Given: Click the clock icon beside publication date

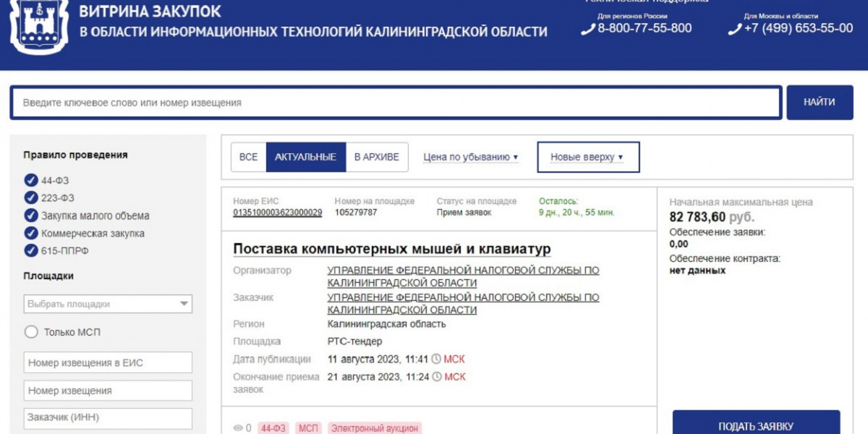Looking at the screenshot, I should (436, 359).
